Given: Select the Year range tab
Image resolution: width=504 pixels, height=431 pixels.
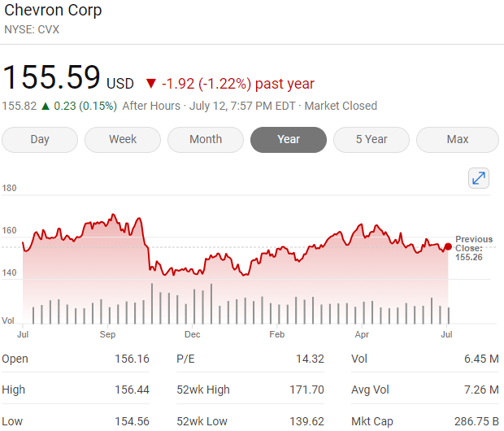Looking at the screenshot, I should (289, 140).
